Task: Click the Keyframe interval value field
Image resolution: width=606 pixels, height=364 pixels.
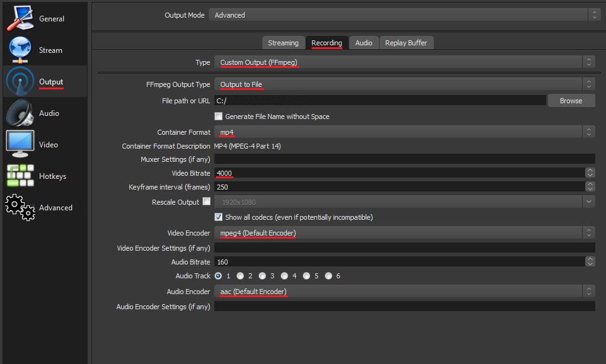Action: pyautogui.click(x=400, y=187)
